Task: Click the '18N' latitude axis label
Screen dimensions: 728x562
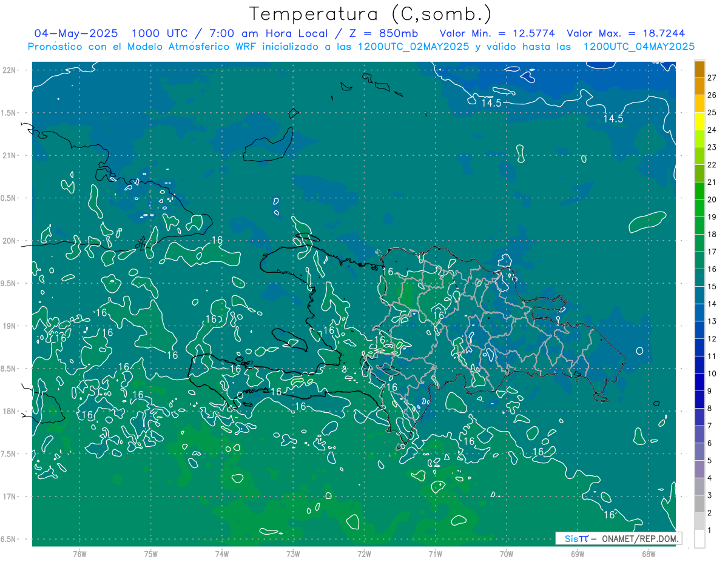Action: 10,411
